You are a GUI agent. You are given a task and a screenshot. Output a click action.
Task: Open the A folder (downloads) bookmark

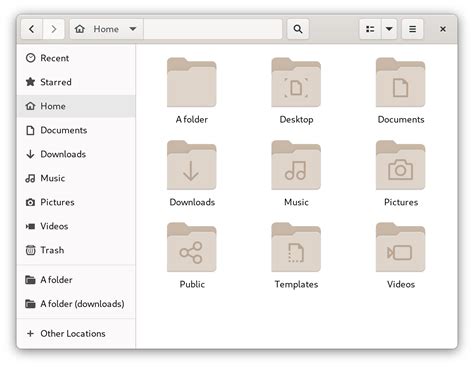[76, 304]
